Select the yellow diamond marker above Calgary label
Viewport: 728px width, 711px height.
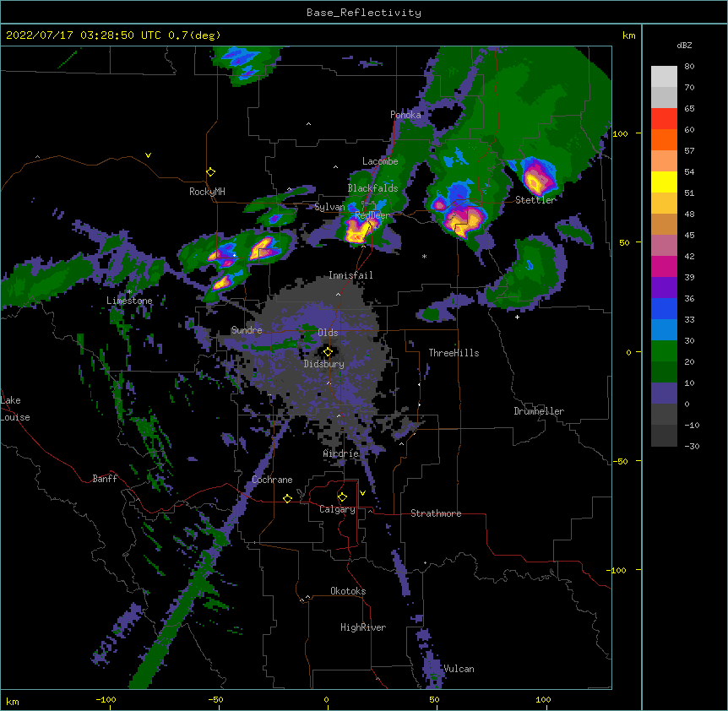(342, 497)
